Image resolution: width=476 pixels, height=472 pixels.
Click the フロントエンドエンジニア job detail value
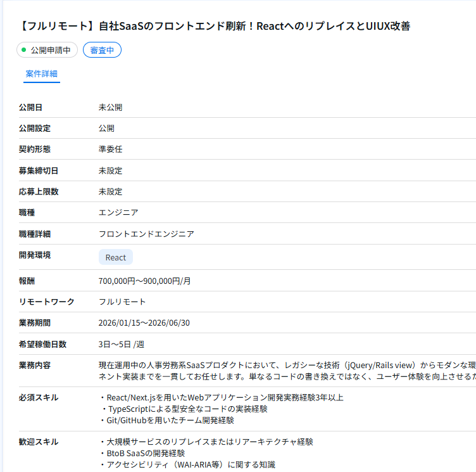146,234
